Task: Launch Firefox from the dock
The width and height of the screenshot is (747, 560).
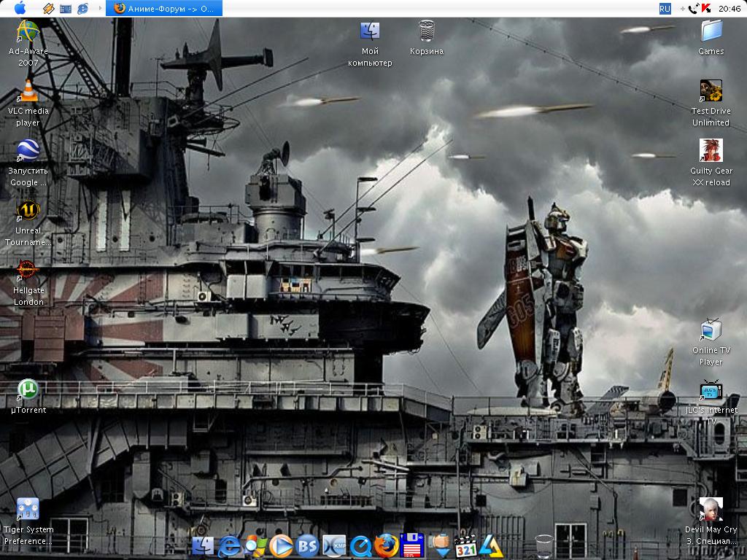Action: 387,545
